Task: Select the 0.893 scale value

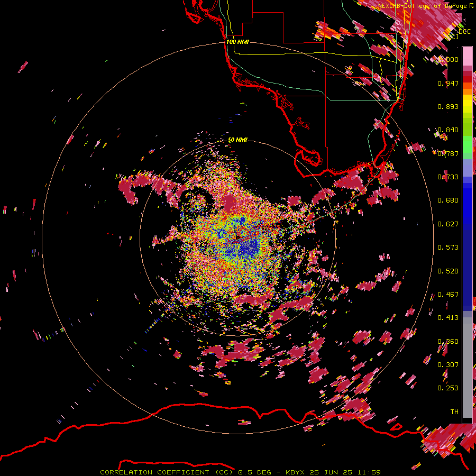Action: (448, 106)
